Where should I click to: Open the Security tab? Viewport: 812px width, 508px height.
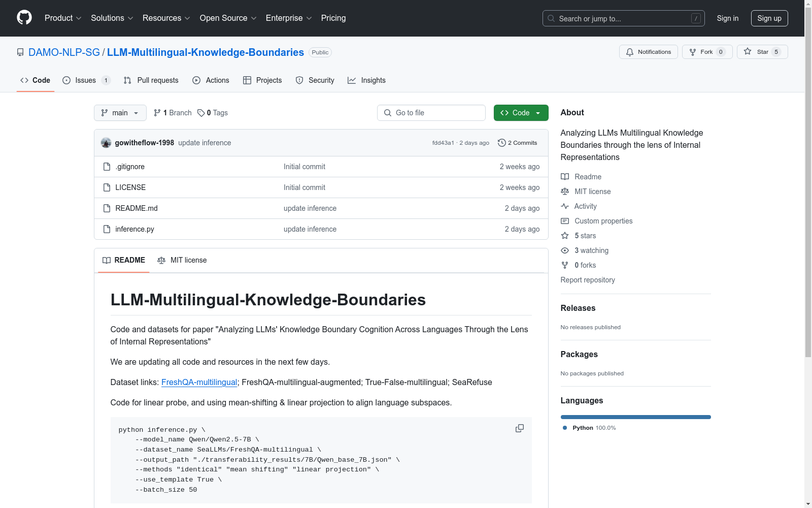(x=315, y=80)
